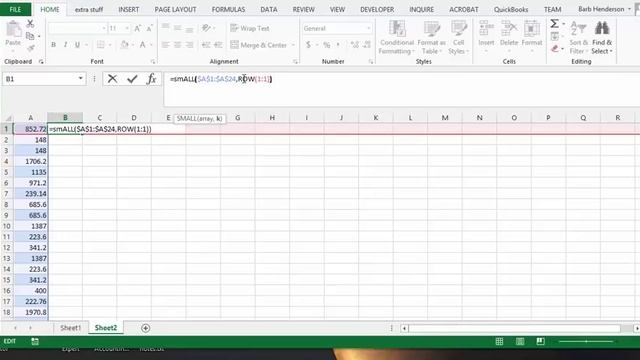Select the Normal view icon in status bar
Image resolution: width=640 pixels, height=360 pixels.
[499, 341]
